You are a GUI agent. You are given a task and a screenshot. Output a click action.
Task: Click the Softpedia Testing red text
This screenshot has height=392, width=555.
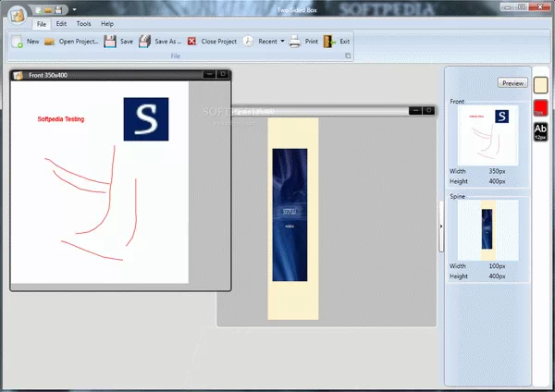[x=61, y=119]
